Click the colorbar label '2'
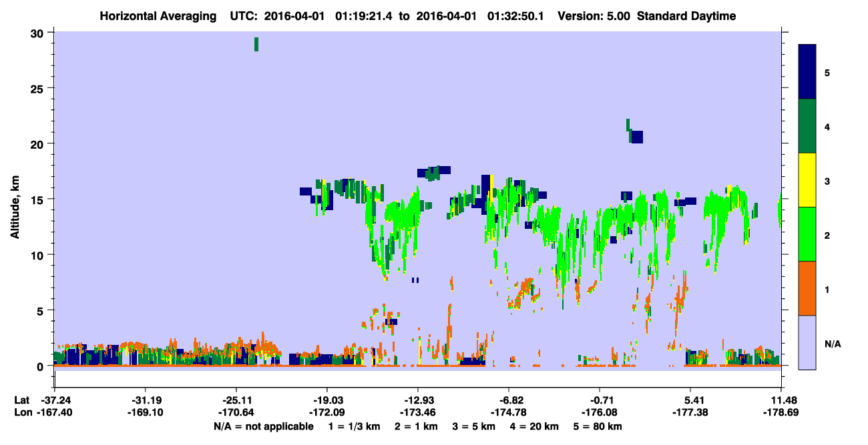868x445 pixels. coord(827,235)
